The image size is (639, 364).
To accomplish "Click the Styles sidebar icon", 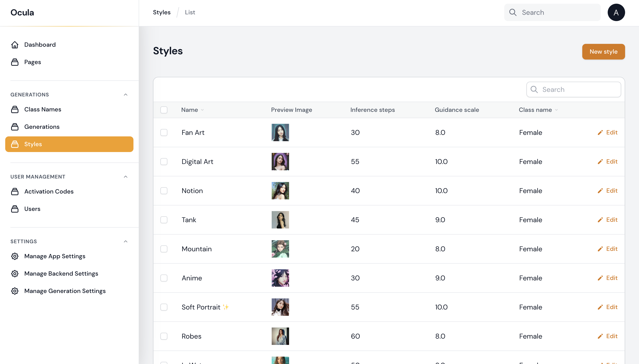I will (x=15, y=144).
